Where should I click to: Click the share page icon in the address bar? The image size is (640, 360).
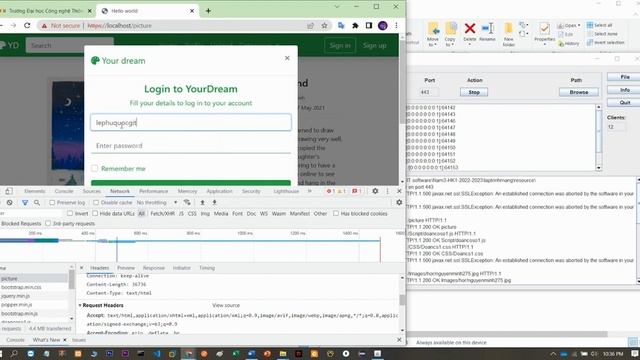click(x=311, y=26)
